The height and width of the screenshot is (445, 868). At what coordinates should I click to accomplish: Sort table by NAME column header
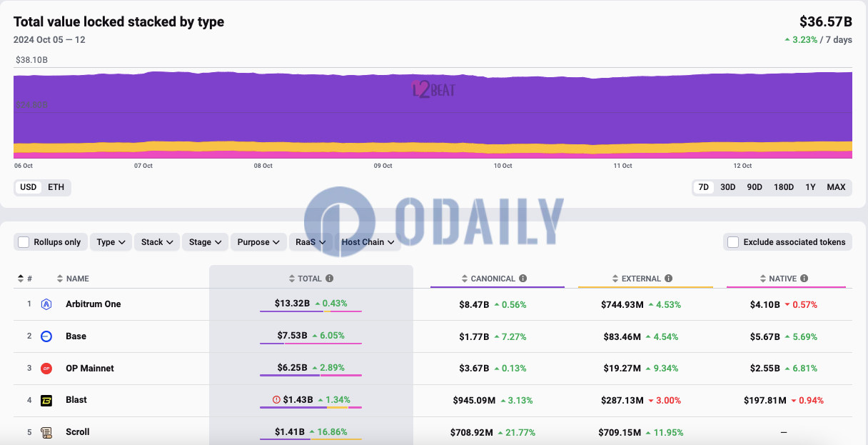77,279
